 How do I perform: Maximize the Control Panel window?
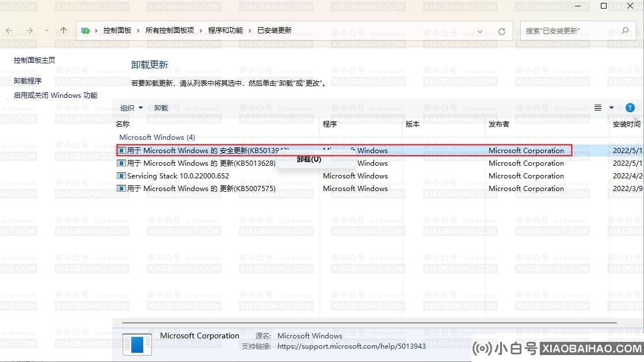604,6
